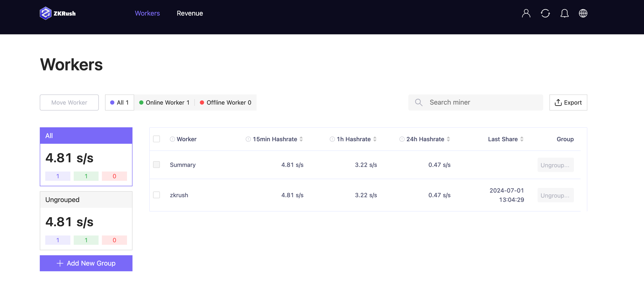Click the Add New Group button
Screen dimensions: 644x306
tap(86, 263)
